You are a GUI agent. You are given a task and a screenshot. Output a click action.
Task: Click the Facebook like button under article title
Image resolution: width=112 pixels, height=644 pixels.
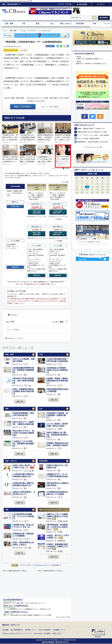point(50,46)
